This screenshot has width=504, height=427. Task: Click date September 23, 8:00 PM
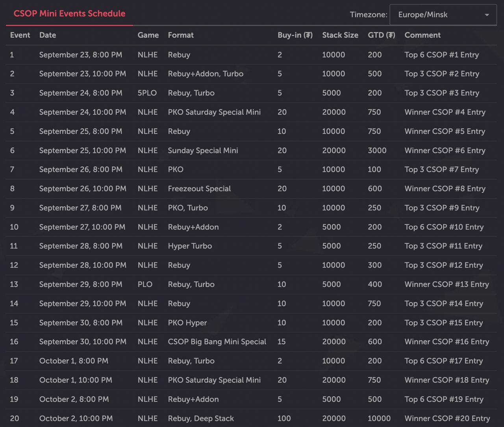click(x=81, y=55)
